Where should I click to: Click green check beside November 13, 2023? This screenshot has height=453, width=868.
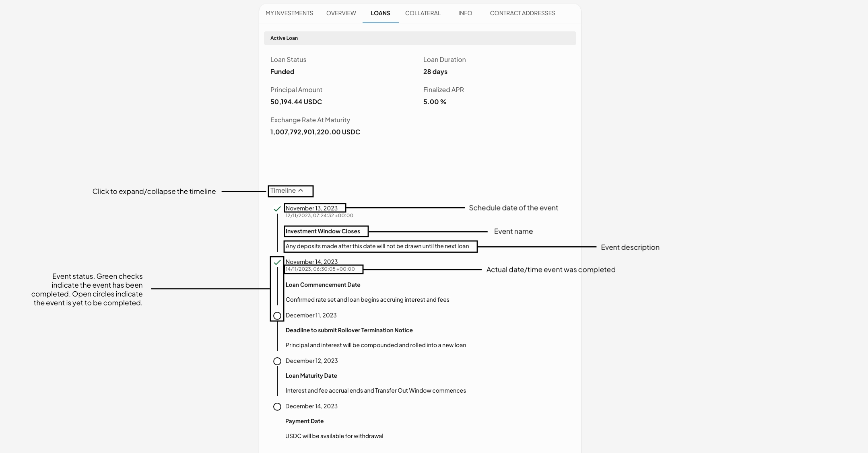click(x=277, y=209)
